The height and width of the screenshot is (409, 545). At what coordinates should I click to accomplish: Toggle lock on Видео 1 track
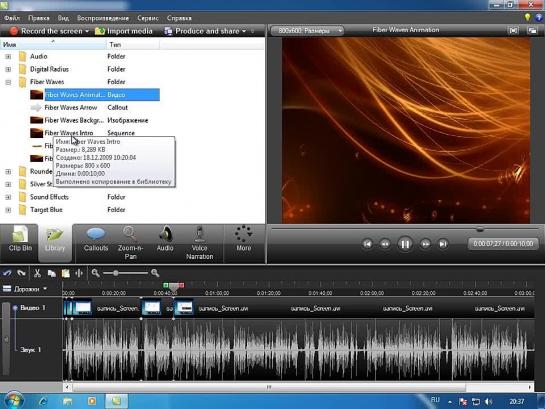click(15, 308)
